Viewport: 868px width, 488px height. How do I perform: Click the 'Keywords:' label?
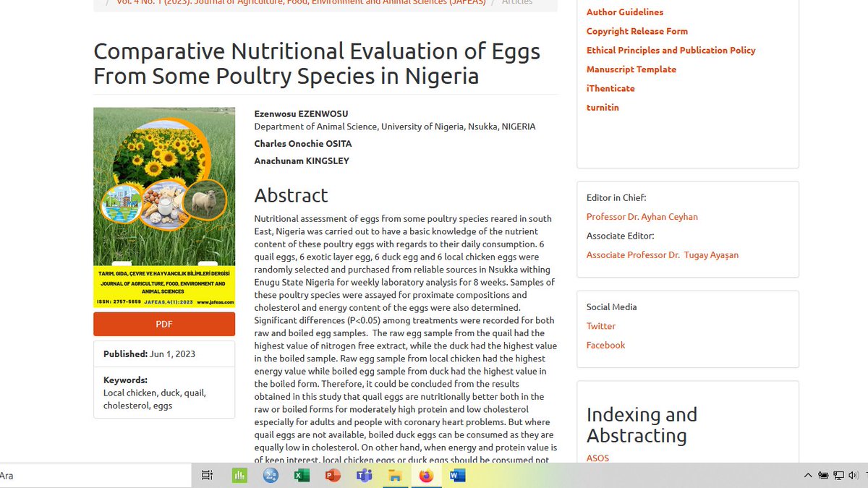(125, 380)
